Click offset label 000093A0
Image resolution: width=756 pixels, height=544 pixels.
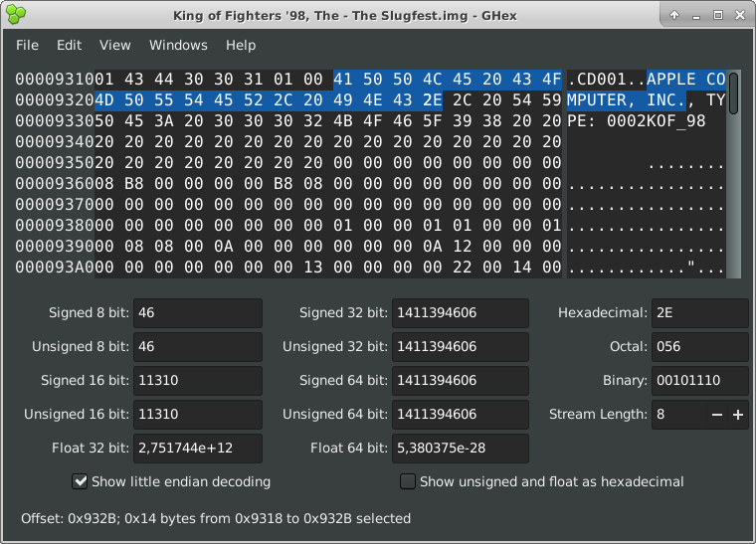(x=55, y=268)
